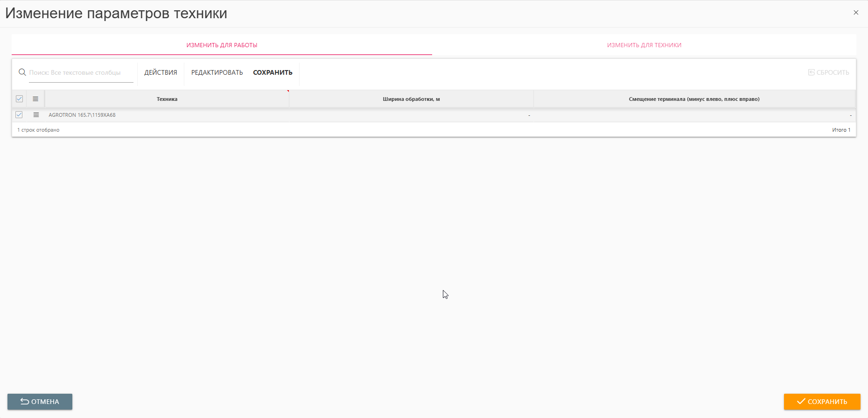
Task: Click the orange СОХРАНИТЬ button
Action: tap(822, 402)
